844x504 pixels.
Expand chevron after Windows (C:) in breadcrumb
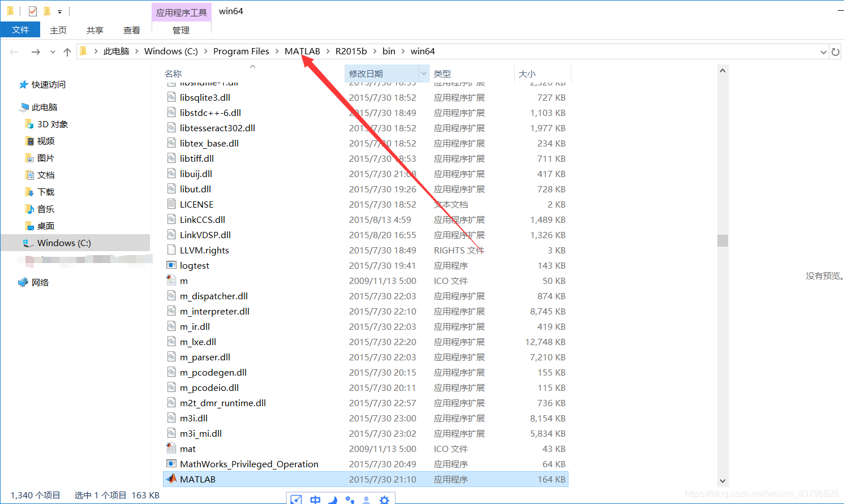[206, 51]
